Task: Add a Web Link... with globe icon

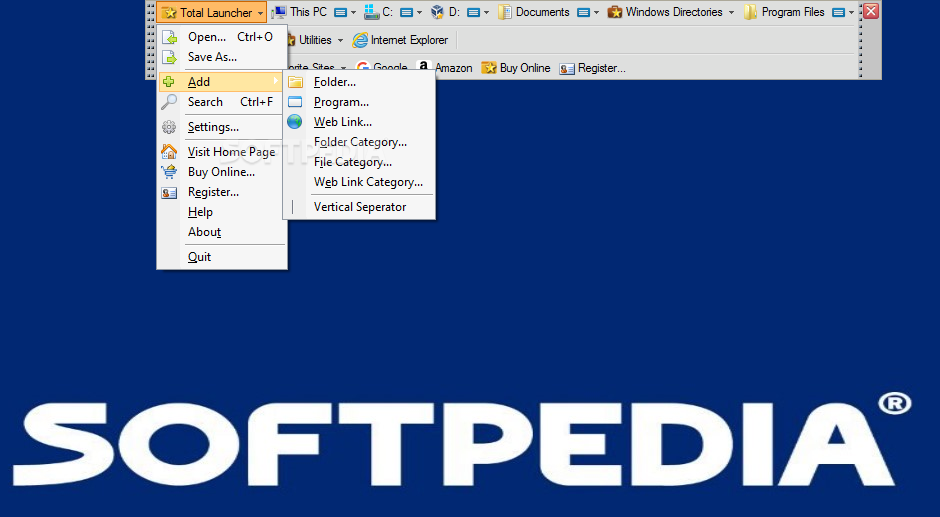Action: pos(359,122)
